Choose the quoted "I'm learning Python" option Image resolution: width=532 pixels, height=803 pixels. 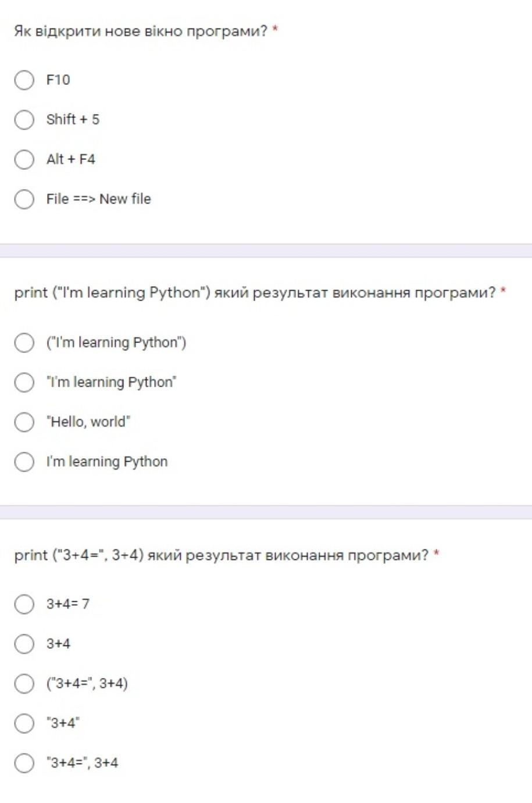(24, 382)
